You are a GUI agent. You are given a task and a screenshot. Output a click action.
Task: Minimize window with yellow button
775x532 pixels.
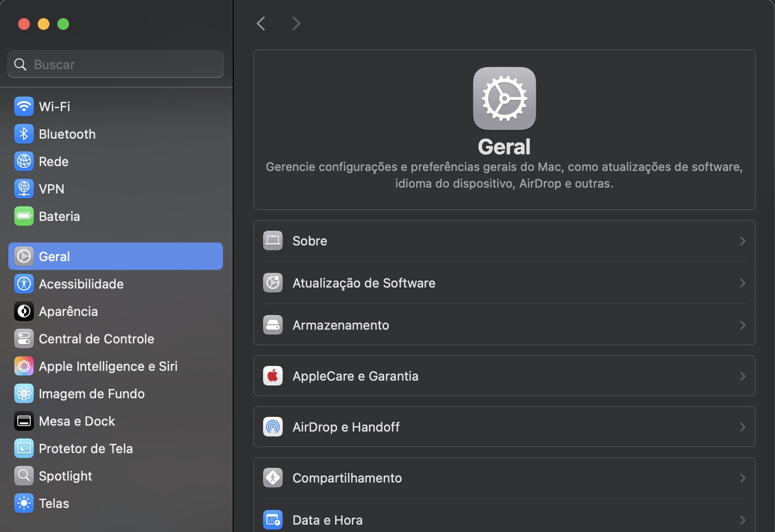coord(44,24)
